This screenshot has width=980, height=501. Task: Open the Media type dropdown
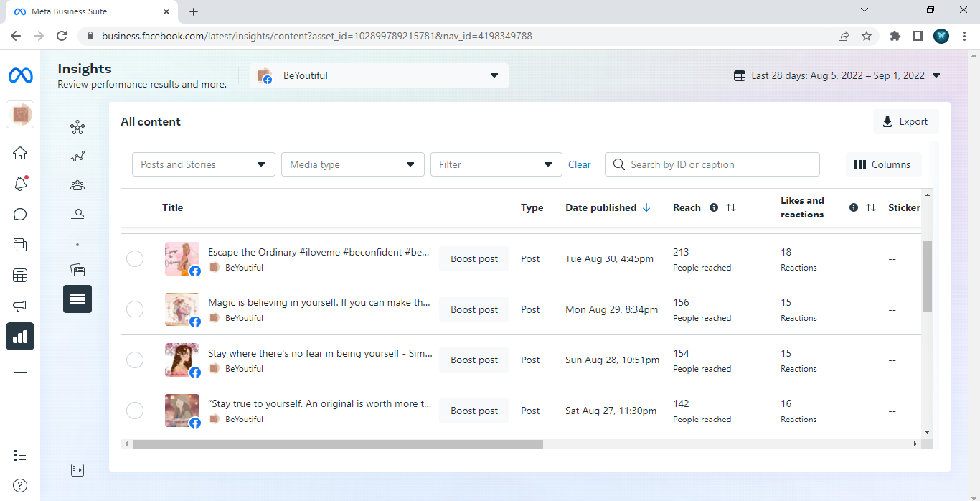(x=353, y=164)
